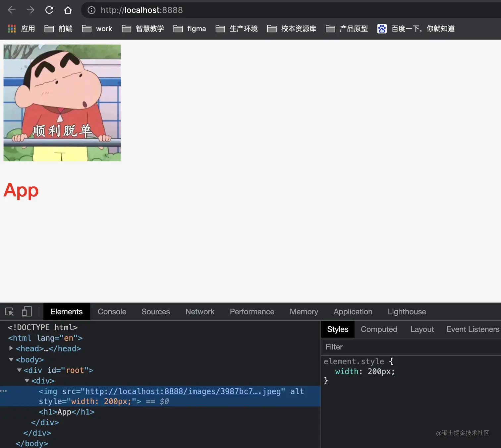Viewport: 501px width, 448px height.
Task: Open the 校本资源库 bookmark folder
Action: tap(292, 29)
